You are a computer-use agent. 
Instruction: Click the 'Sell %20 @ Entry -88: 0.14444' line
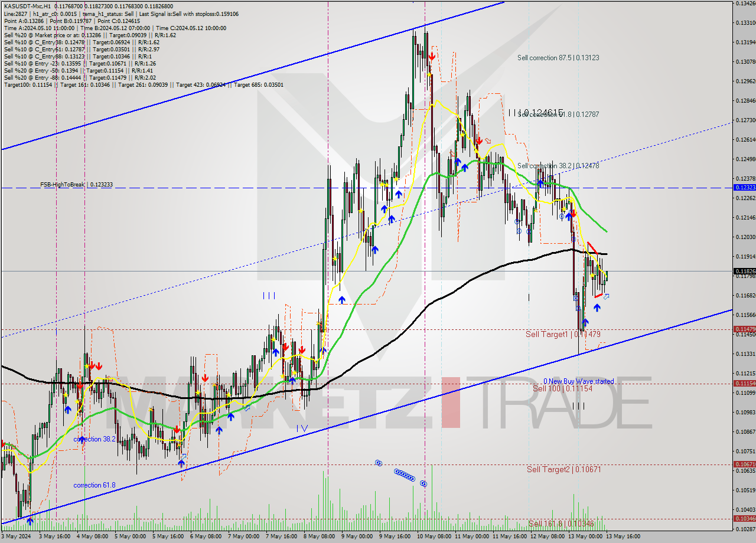coord(80,77)
